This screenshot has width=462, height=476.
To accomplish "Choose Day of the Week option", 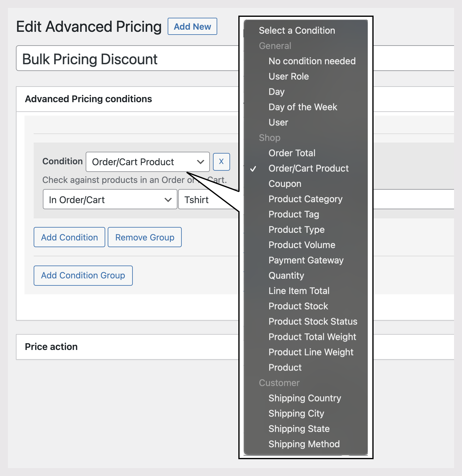I will [x=303, y=107].
